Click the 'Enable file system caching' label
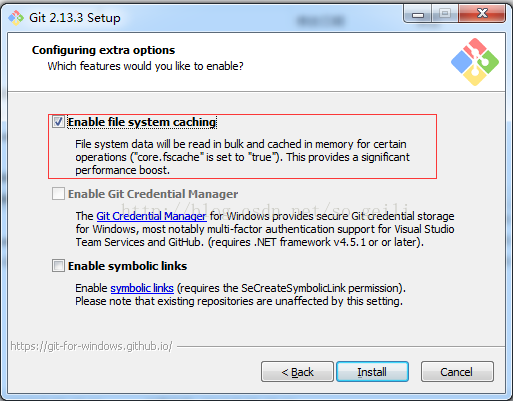The width and height of the screenshot is (513, 401). 142,122
